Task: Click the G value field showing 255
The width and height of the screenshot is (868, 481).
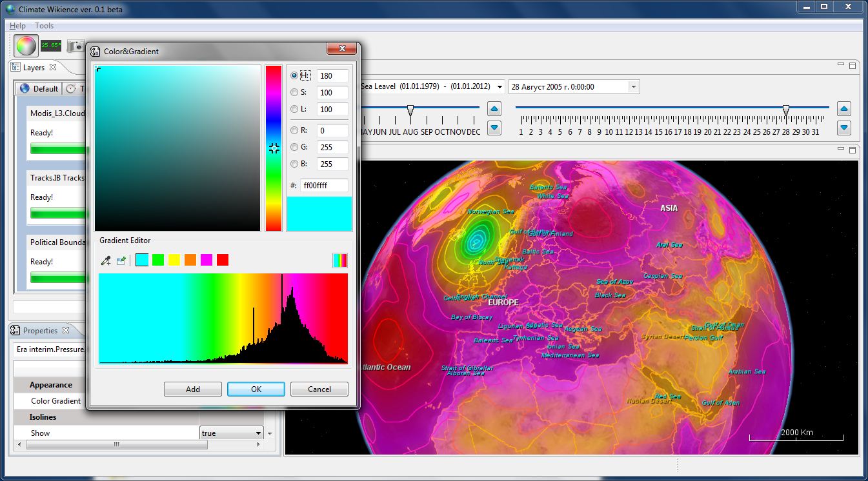Action: tap(332, 147)
